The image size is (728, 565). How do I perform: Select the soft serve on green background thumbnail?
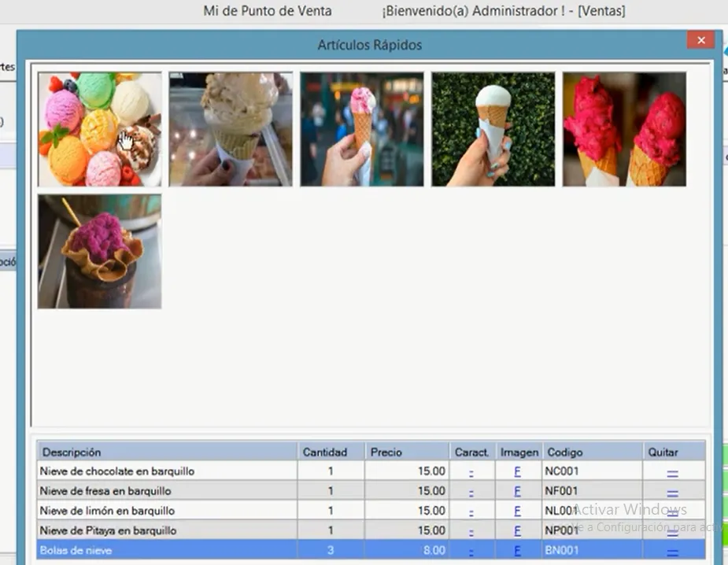pos(493,128)
